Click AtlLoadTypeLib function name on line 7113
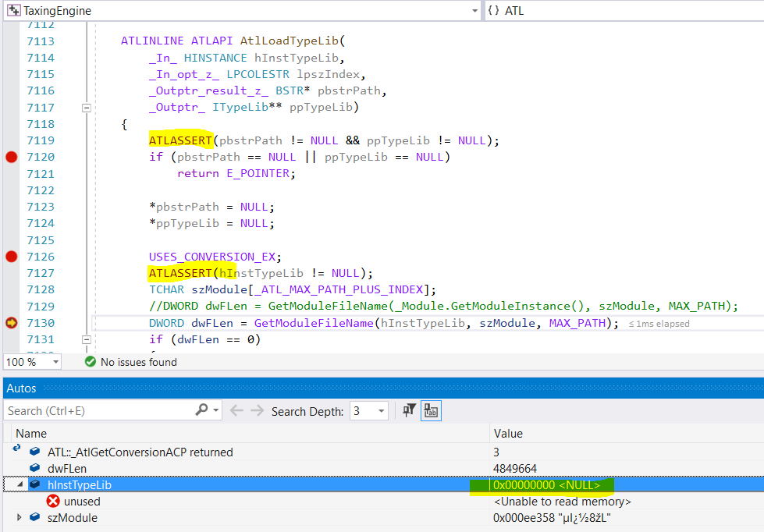764x532 pixels. coord(290,41)
